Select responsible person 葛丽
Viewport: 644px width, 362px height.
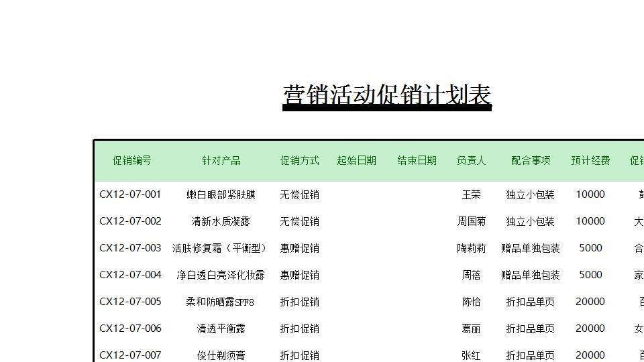pyautogui.click(x=471, y=328)
